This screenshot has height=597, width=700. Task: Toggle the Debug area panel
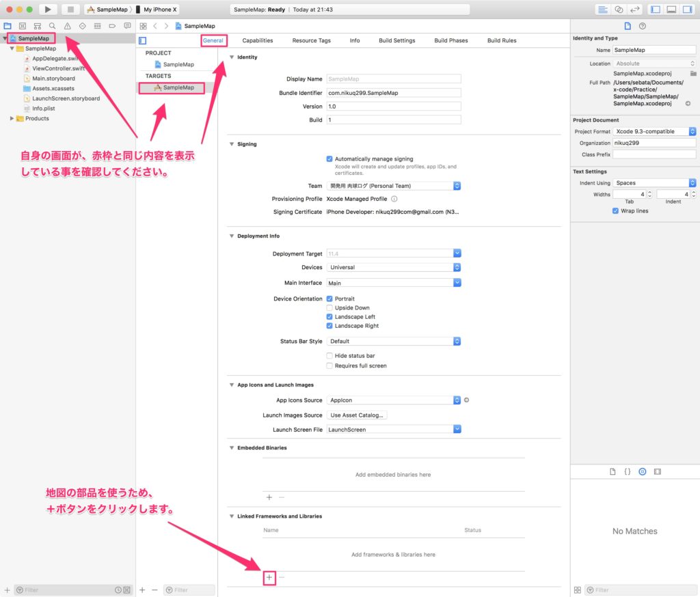[x=671, y=10]
